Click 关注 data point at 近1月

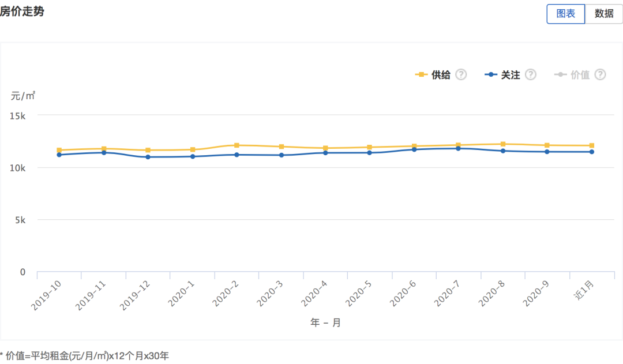click(592, 152)
